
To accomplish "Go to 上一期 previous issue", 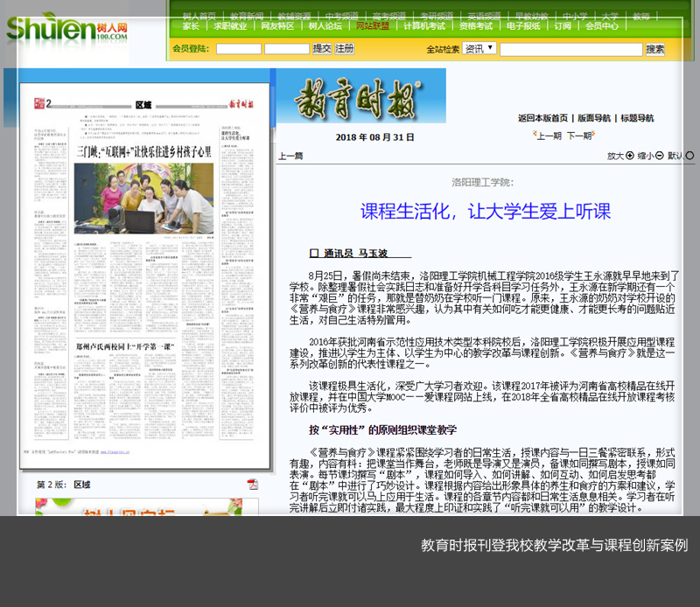I will pos(549,136).
